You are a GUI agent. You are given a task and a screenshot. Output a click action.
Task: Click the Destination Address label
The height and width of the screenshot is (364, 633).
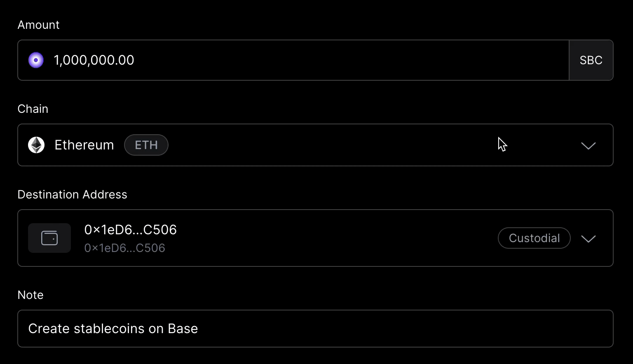[x=73, y=194]
